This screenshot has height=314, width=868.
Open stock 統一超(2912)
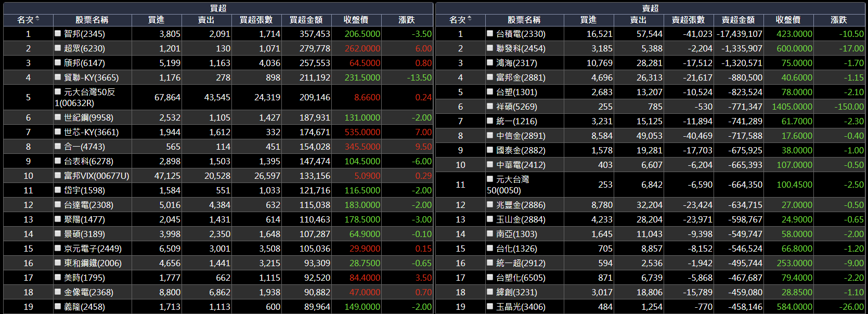(x=521, y=263)
